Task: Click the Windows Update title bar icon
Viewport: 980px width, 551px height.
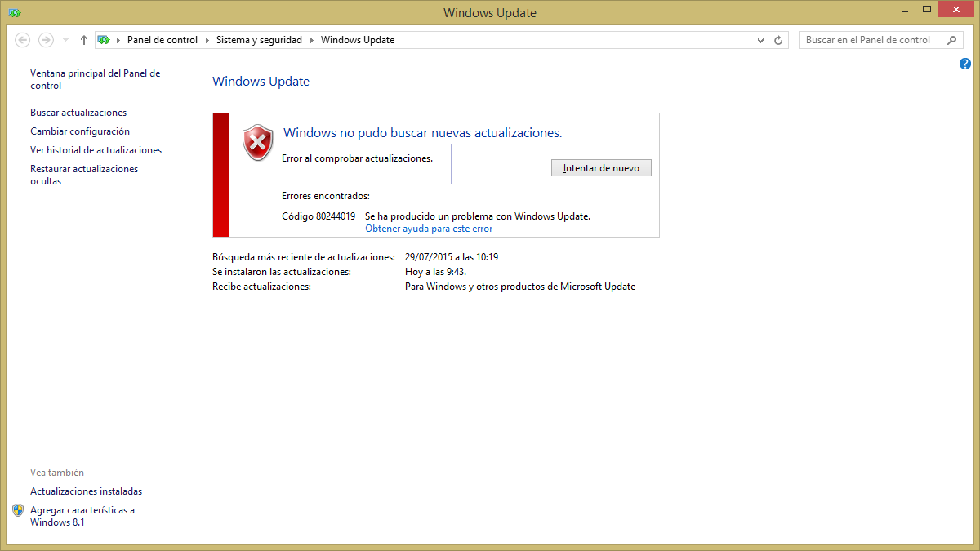Action: (x=15, y=12)
